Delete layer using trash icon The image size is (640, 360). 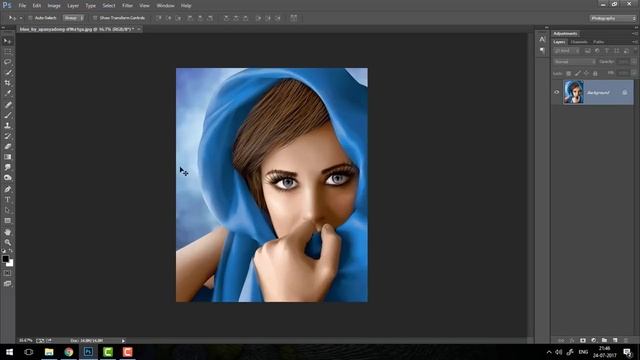626,340
